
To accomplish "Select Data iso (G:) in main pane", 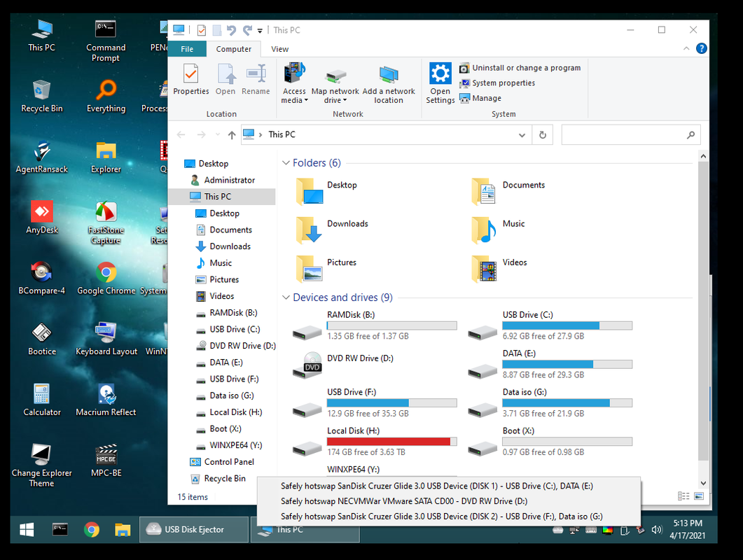I will tap(550, 403).
